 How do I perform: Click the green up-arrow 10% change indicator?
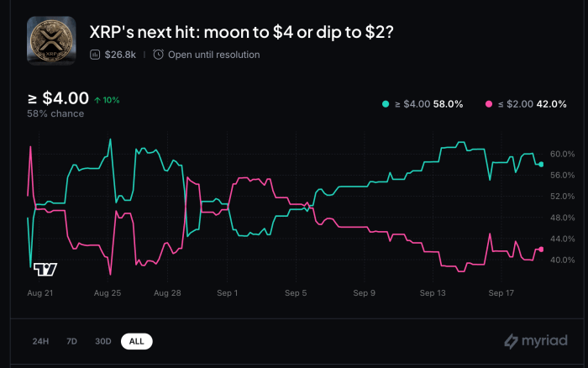107,100
